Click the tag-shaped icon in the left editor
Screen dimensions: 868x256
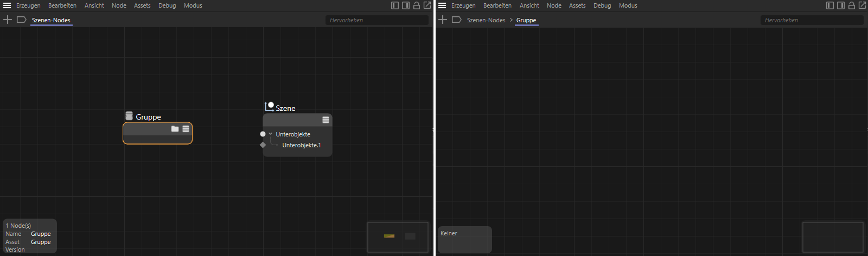click(22, 20)
